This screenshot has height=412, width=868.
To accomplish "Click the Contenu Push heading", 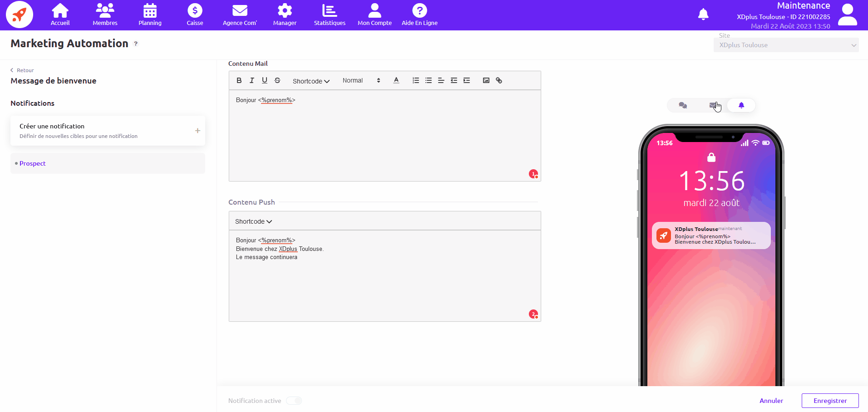I will click(252, 202).
